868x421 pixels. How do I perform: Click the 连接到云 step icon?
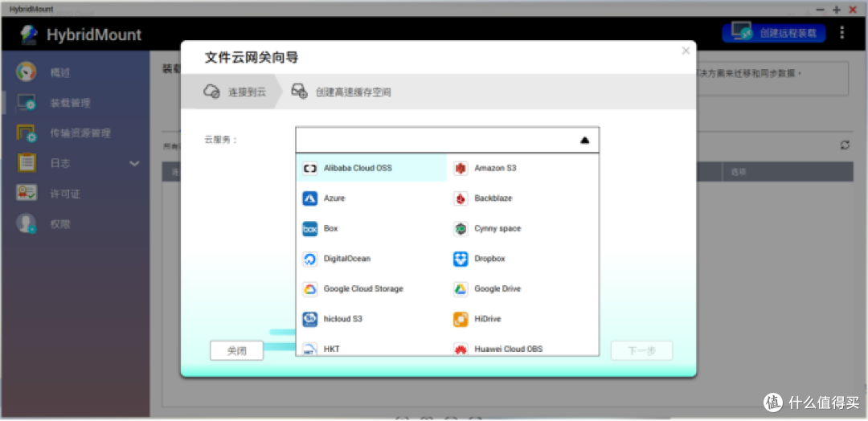coord(212,92)
